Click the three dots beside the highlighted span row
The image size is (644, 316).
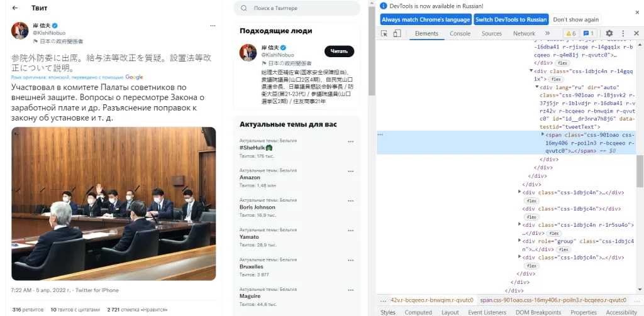click(380, 134)
